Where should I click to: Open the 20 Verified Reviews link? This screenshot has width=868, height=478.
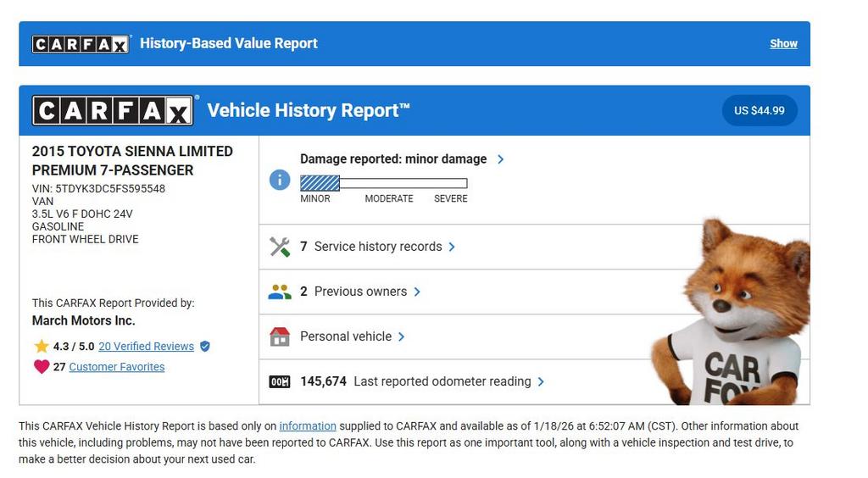pos(146,346)
